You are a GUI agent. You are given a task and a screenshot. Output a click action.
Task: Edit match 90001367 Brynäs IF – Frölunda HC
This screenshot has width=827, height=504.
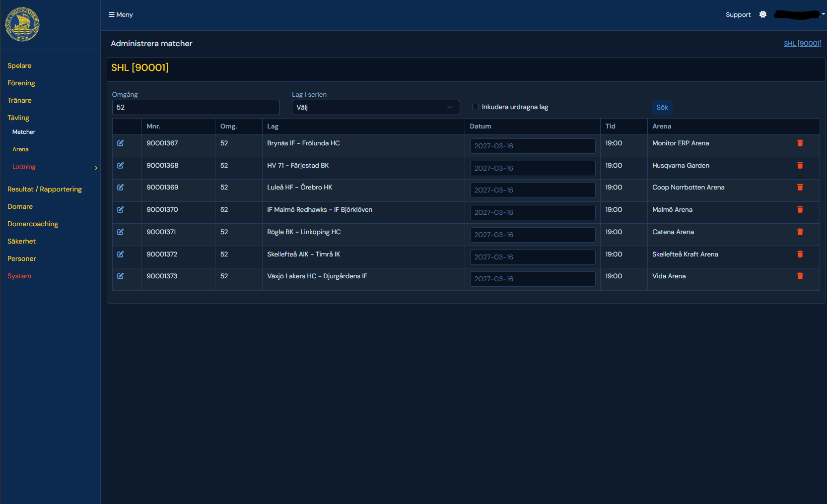pos(120,143)
